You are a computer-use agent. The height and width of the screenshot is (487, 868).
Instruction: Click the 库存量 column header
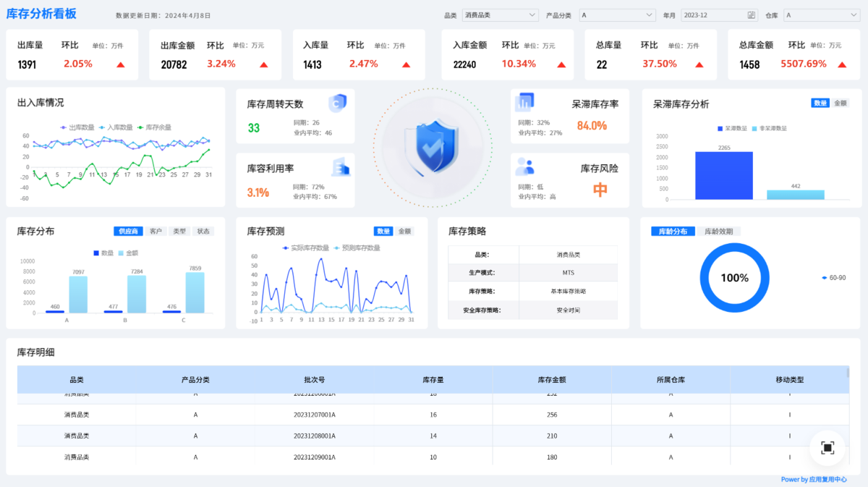point(433,379)
